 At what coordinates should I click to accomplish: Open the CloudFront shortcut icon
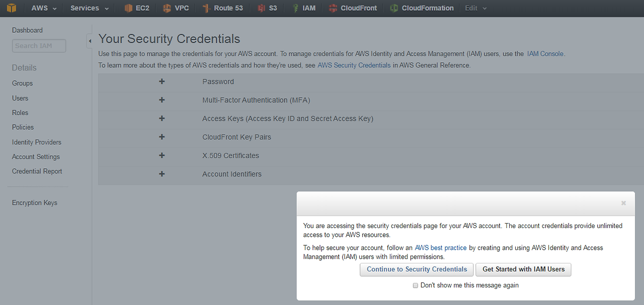(333, 8)
